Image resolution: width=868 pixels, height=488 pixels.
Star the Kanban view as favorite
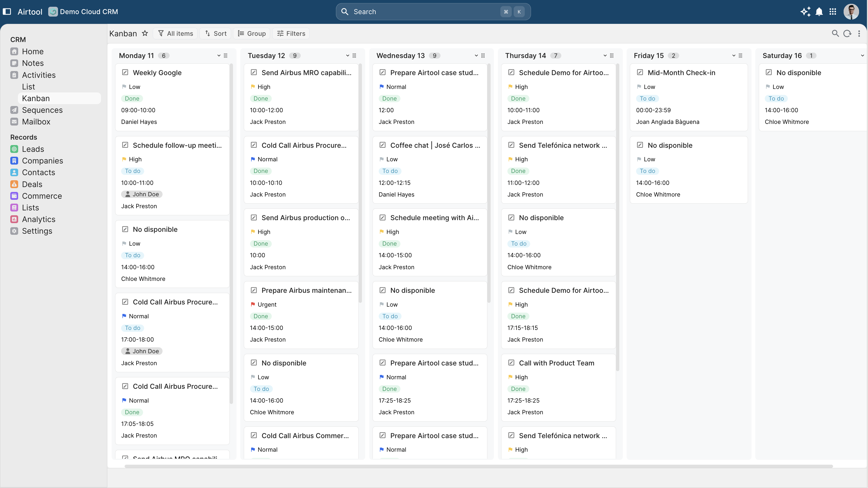pyautogui.click(x=145, y=33)
